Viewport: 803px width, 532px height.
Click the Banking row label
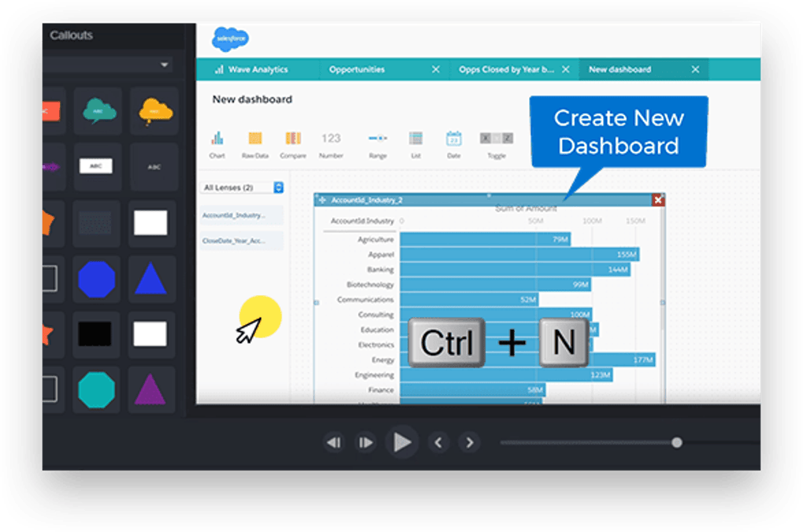[x=380, y=269]
